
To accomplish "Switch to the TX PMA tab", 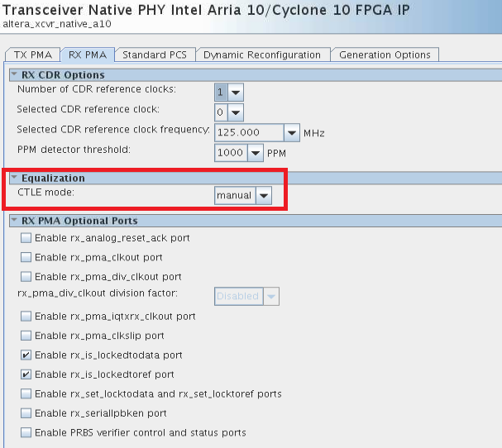I will tap(33, 55).
